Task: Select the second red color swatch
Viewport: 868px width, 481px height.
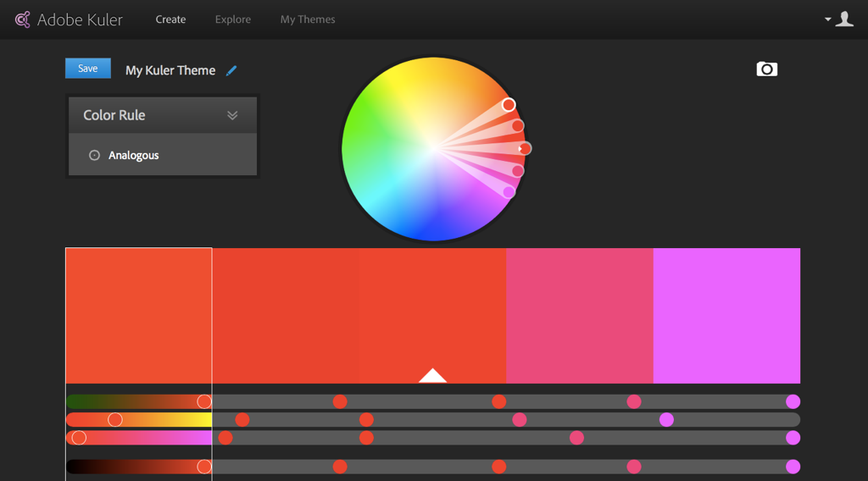Action: pyautogui.click(x=286, y=316)
